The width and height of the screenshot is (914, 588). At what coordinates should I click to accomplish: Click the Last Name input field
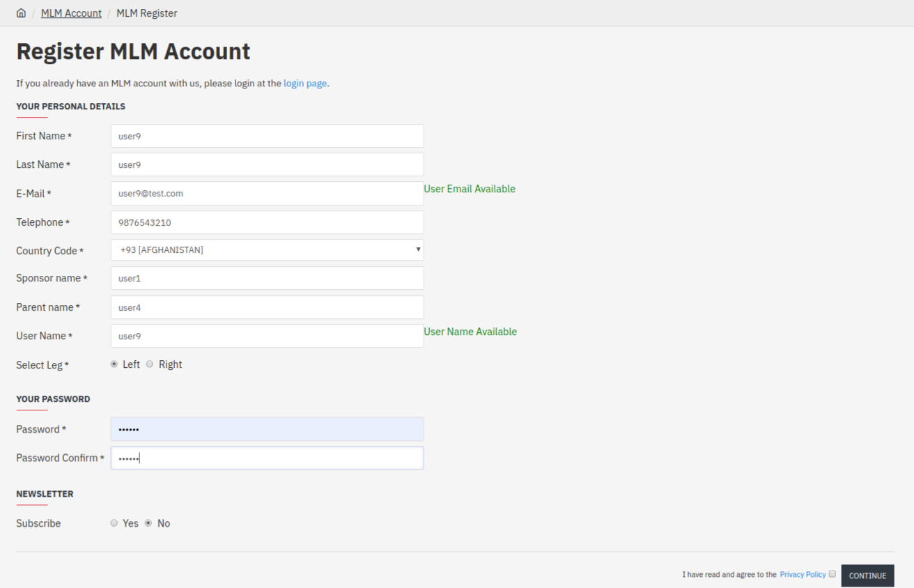tap(267, 164)
